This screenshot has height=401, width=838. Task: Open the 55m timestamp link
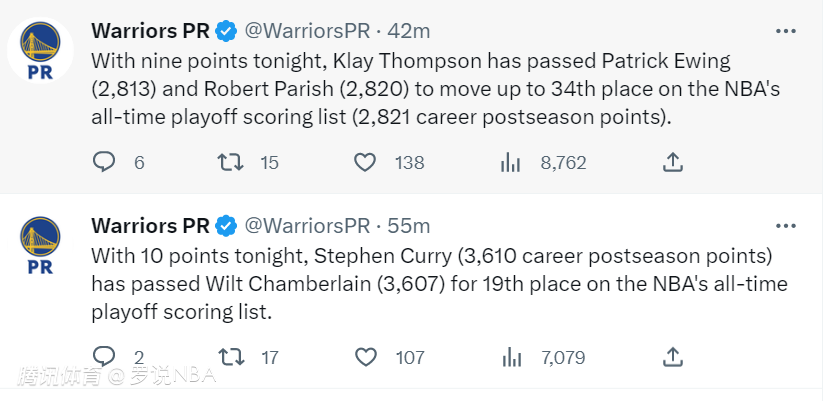coord(408,226)
